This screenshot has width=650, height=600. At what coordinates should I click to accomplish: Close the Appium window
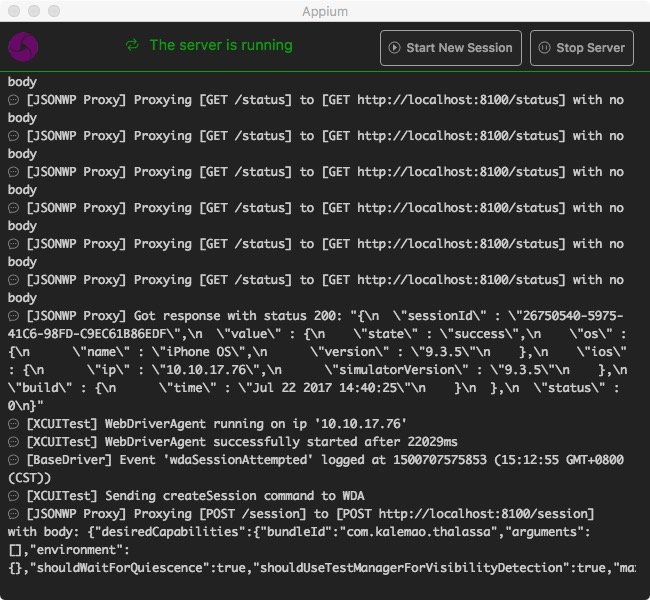tap(14, 11)
